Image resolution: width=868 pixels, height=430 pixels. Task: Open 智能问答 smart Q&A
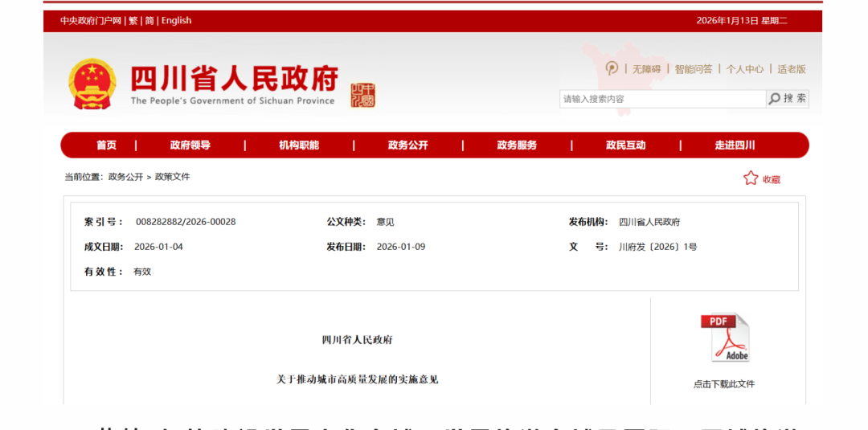tap(694, 69)
